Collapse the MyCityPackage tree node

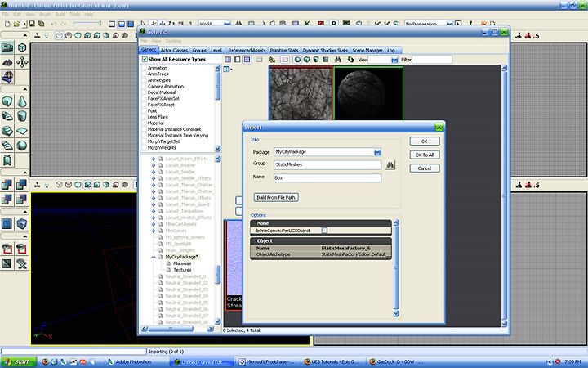pyautogui.click(x=154, y=258)
